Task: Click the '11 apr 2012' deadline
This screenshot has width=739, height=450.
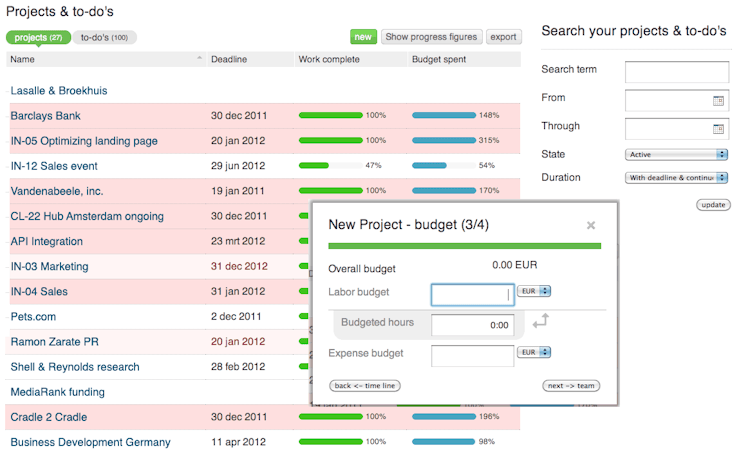Action: point(238,442)
